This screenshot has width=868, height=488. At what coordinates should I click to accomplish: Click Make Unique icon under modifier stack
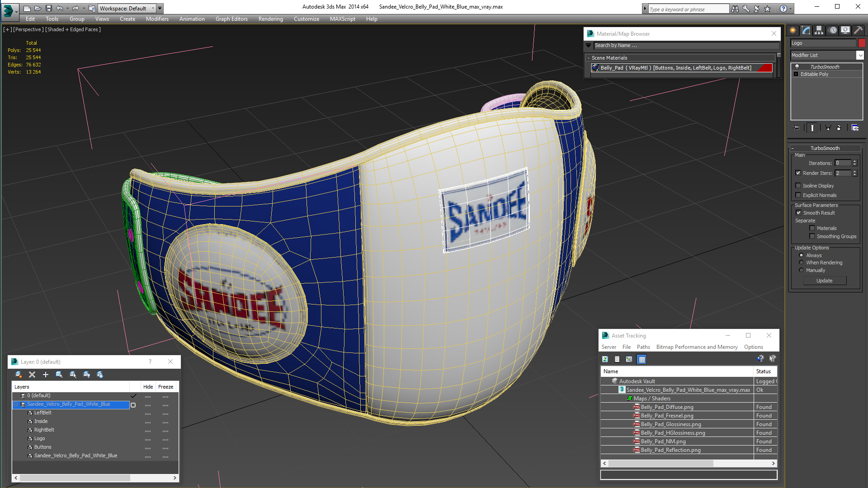[828, 128]
